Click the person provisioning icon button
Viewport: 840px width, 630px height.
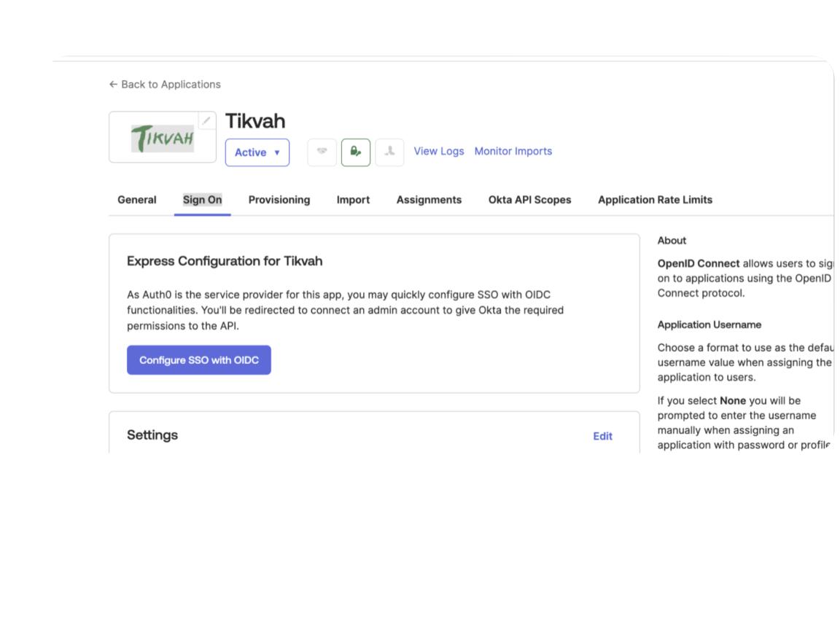pyautogui.click(x=389, y=152)
